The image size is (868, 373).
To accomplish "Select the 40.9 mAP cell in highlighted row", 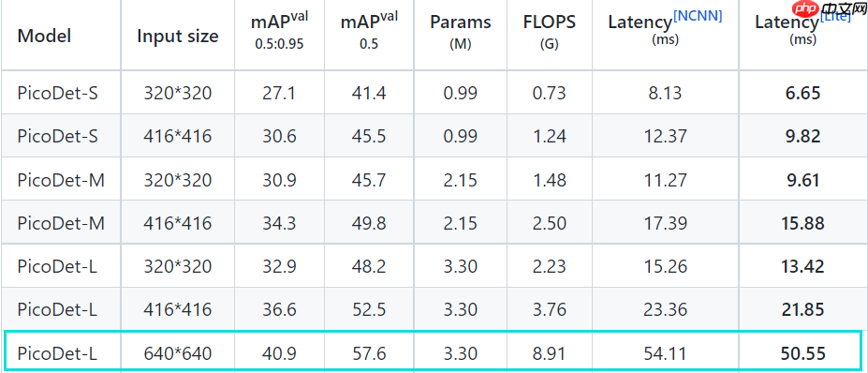I will [x=279, y=353].
